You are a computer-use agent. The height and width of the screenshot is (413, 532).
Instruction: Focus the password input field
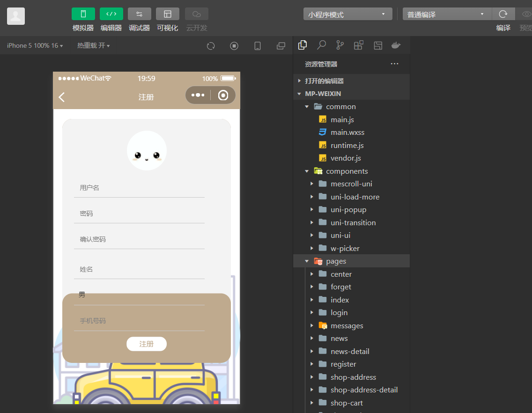[x=139, y=214]
